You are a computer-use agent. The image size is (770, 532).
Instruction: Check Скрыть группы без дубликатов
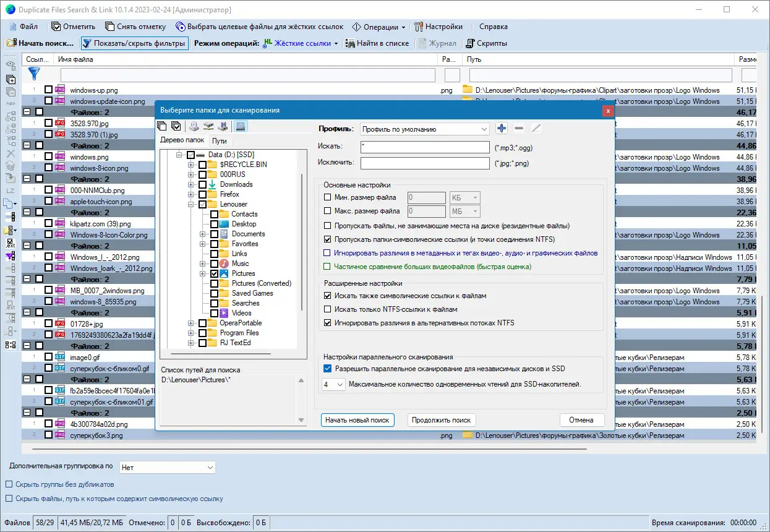(9, 484)
